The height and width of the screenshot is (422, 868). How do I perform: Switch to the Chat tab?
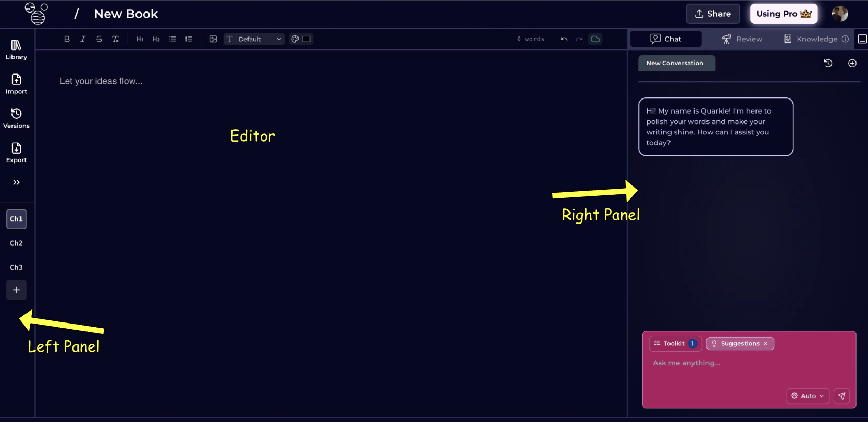tap(666, 39)
